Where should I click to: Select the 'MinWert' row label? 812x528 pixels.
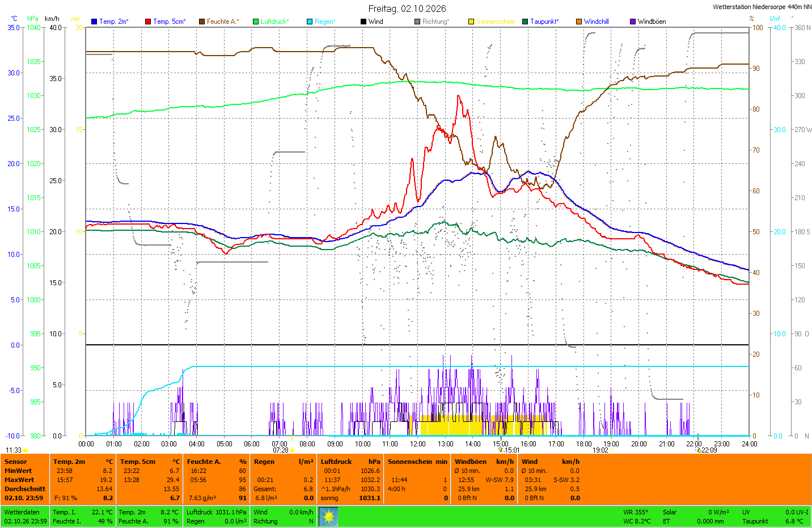click(x=18, y=471)
